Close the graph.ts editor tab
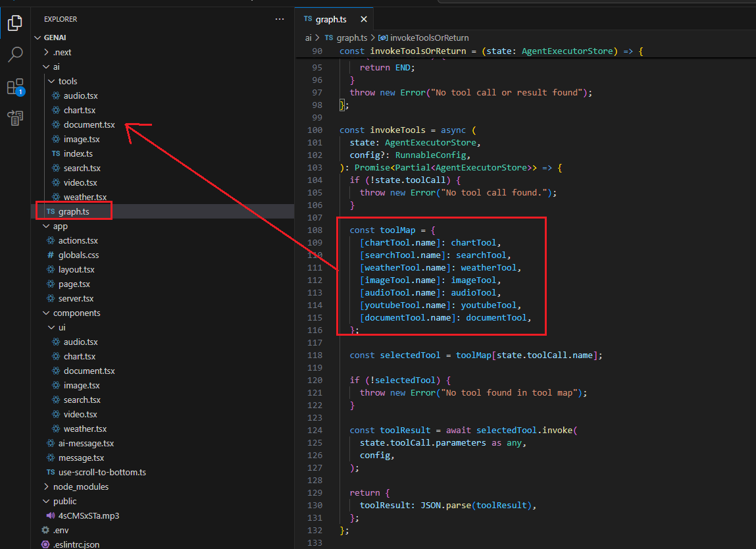This screenshot has height=549, width=756. click(364, 19)
